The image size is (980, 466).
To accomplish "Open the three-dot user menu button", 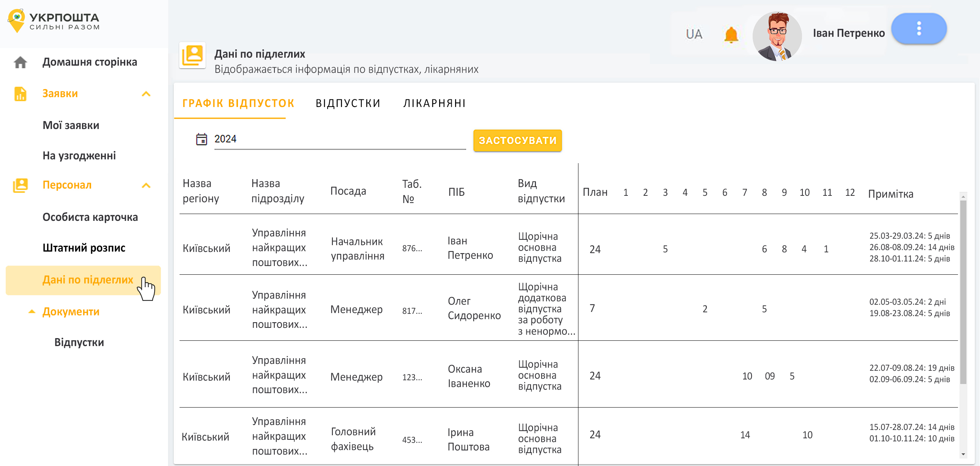I will (x=919, y=28).
